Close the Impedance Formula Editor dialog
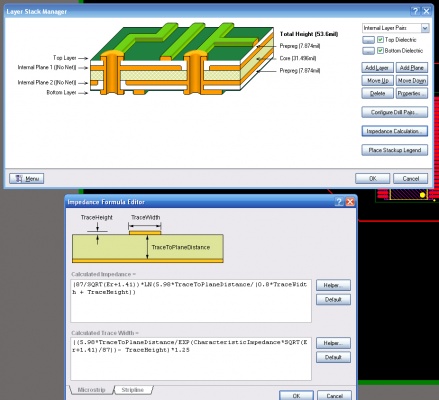 (x=350, y=202)
